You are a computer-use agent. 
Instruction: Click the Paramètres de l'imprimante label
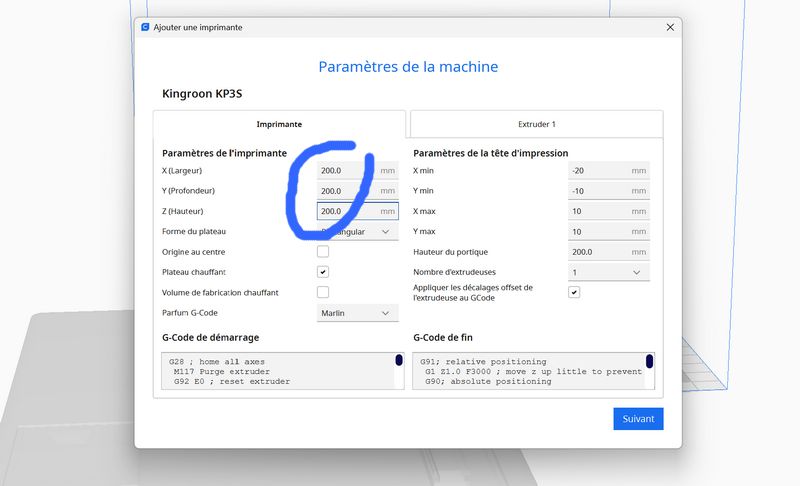224,153
